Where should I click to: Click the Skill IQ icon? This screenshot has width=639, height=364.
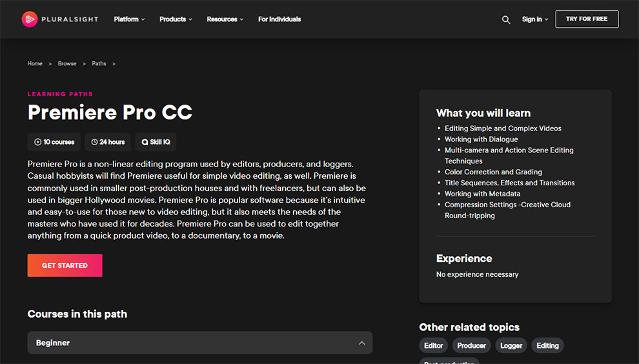coord(145,142)
